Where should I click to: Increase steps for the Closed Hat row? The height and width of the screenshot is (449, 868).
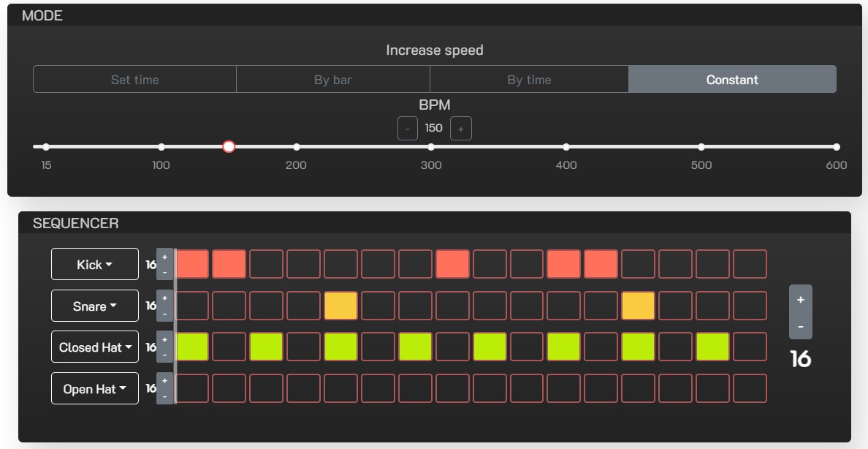pyautogui.click(x=164, y=339)
